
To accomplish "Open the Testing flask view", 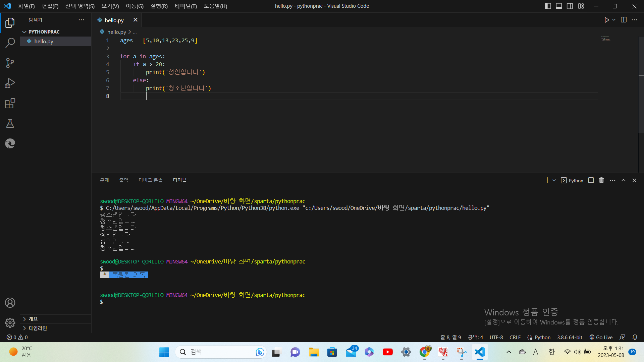I will tap(10, 123).
